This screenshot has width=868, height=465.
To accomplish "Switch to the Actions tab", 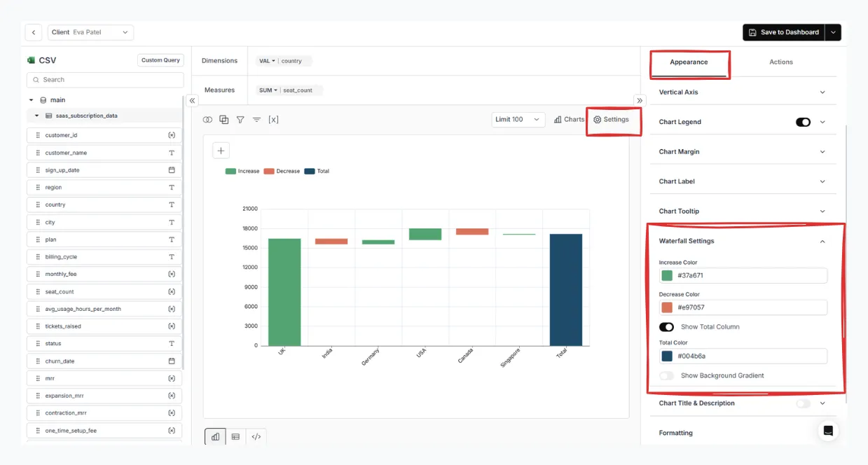I will (x=781, y=62).
